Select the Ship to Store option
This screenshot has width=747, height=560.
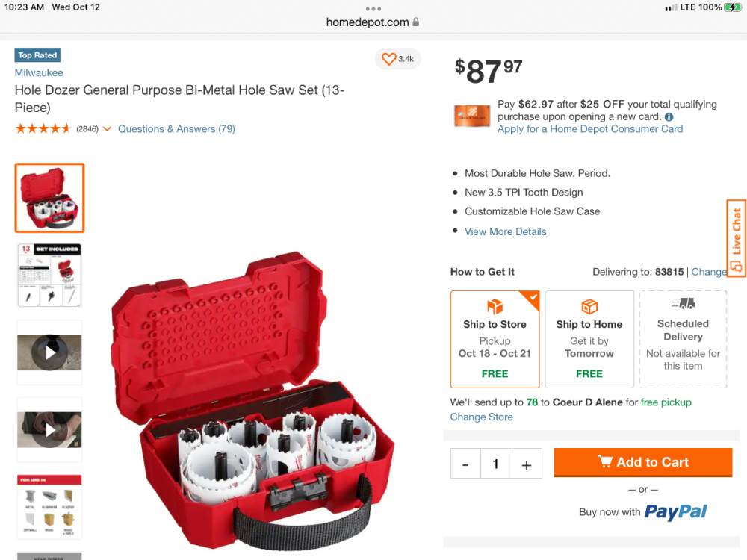click(x=495, y=339)
